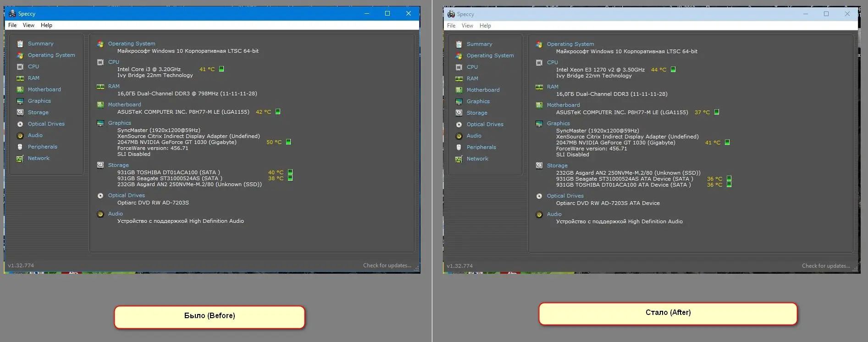Screen dimensions: 868x342
Task: Go to Peripherals in Core i3 window sidebar
Action: [43, 147]
